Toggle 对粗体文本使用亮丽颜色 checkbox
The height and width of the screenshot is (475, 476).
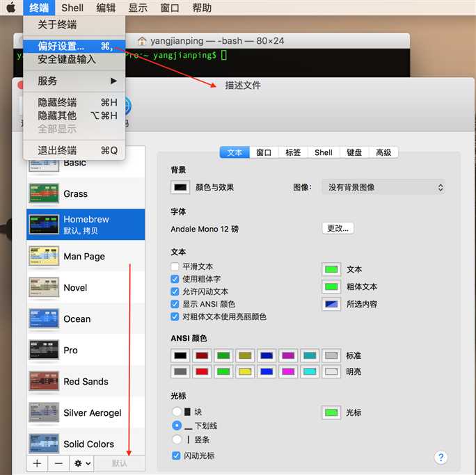pyautogui.click(x=175, y=316)
